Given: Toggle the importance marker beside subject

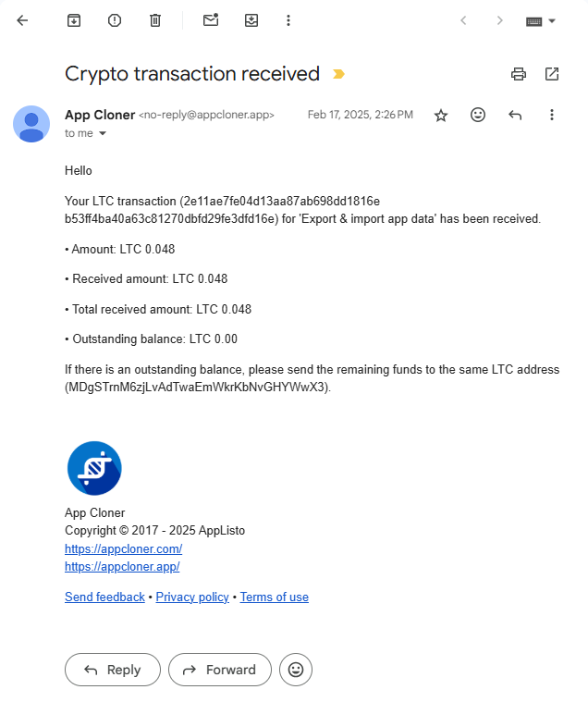Looking at the screenshot, I should 338,74.
